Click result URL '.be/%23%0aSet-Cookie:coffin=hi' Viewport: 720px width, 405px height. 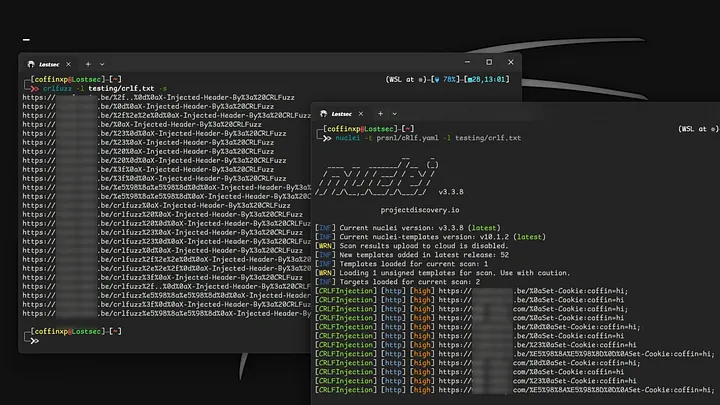click(537, 345)
